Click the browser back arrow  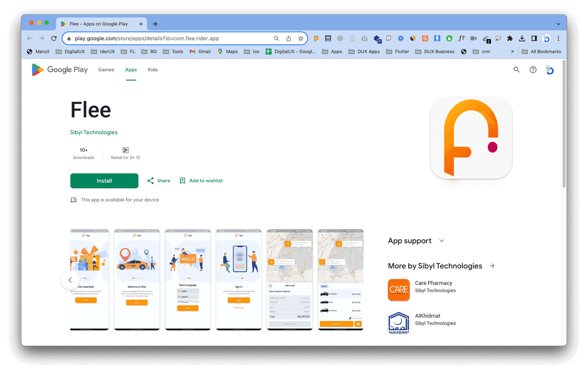coord(30,38)
